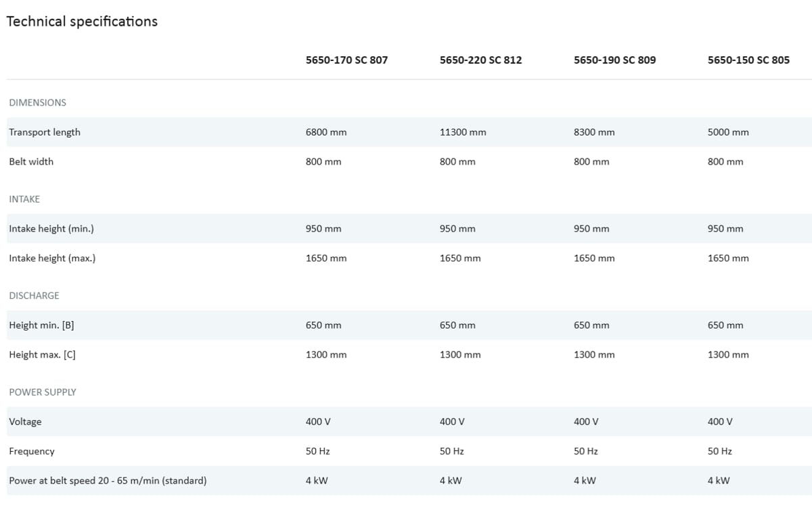Click the DIMENSIONS section label
This screenshot has width=812, height=508.
pyautogui.click(x=37, y=103)
